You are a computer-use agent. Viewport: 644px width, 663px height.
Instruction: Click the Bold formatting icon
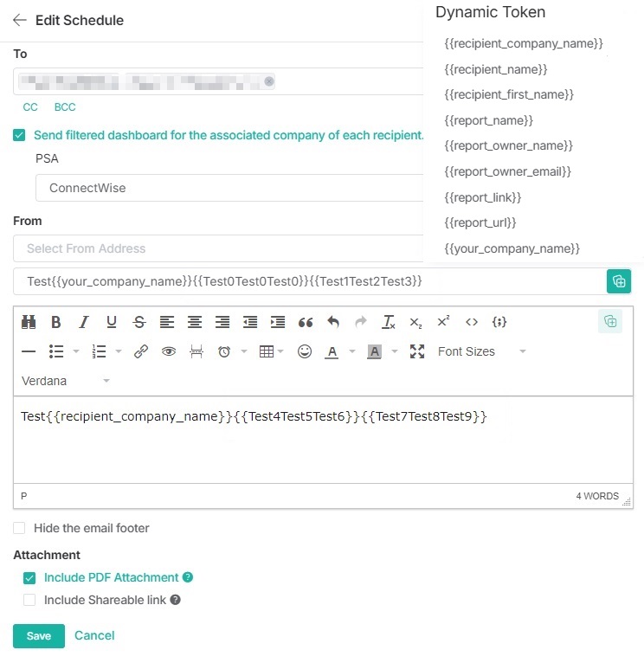click(56, 322)
